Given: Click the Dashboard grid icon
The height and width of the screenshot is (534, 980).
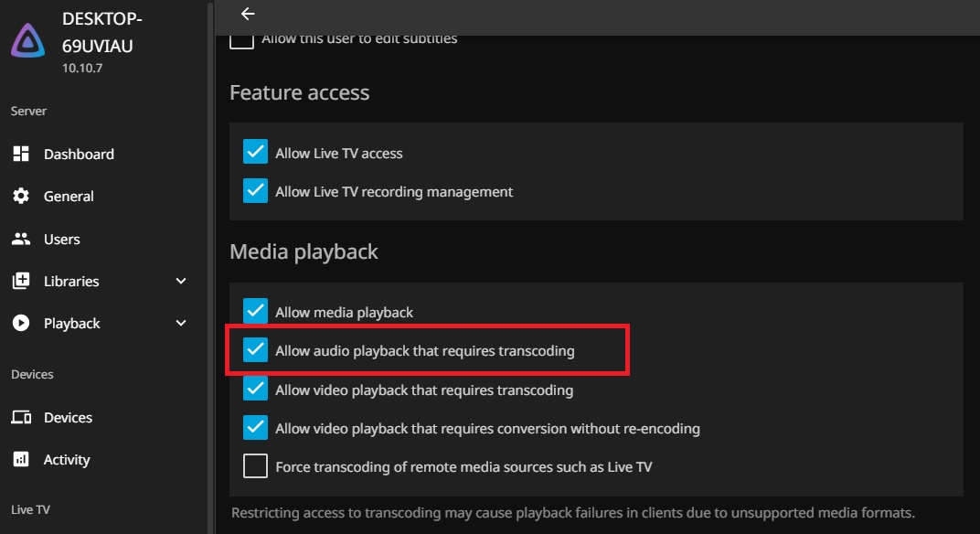Looking at the screenshot, I should coord(21,154).
